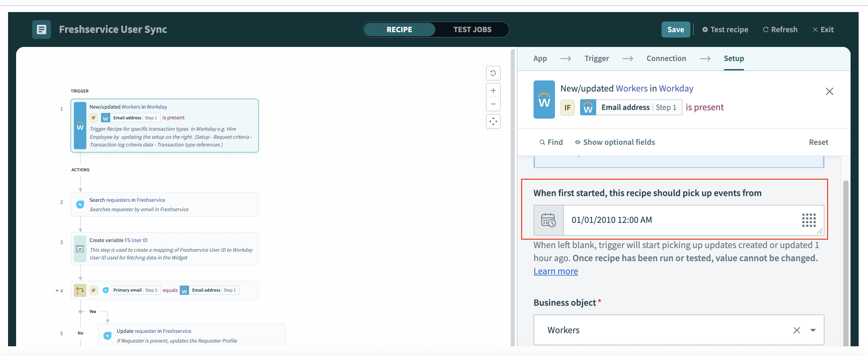Click Test recipe
The image size is (868, 356).
[x=725, y=29]
